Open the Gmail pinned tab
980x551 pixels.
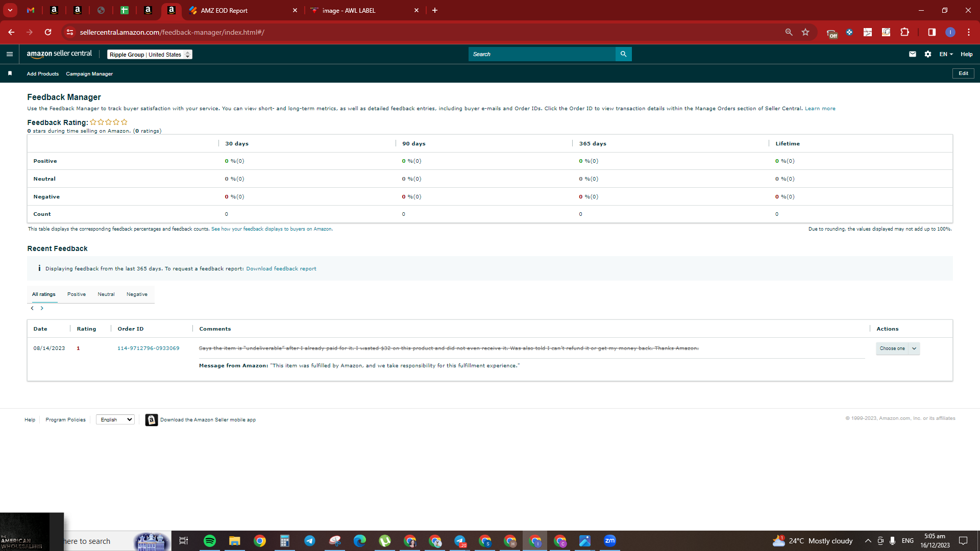click(x=31, y=10)
